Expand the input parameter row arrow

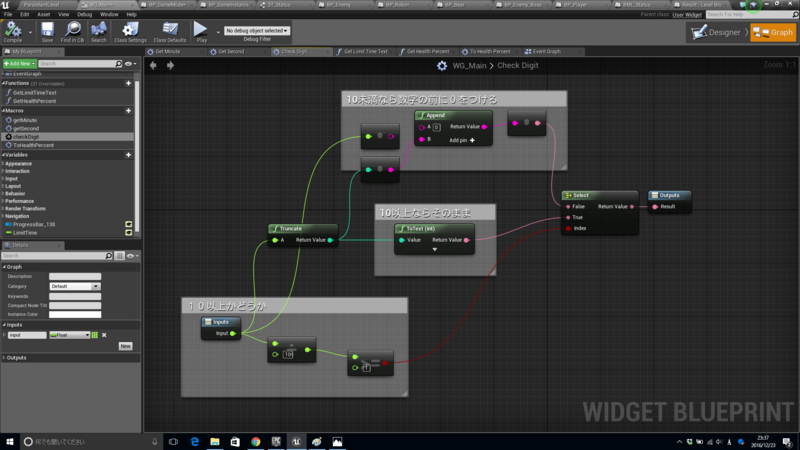(x=4, y=335)
